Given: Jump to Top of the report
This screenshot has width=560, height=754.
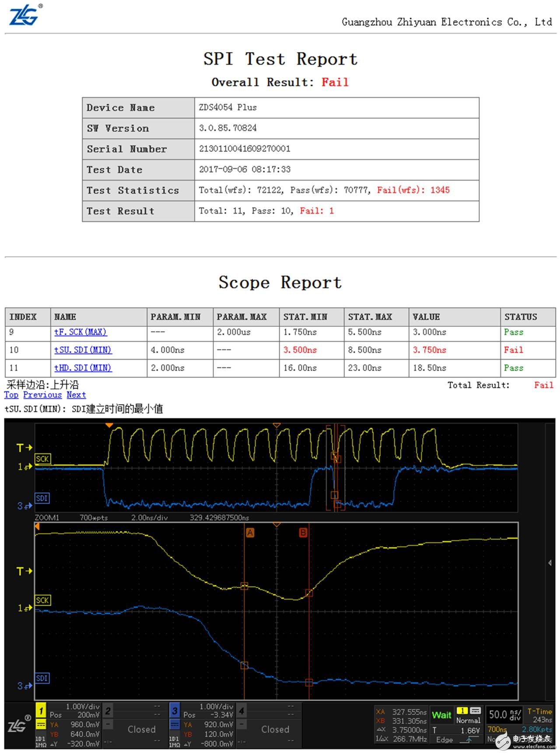Looking at the screenshot, I should 11,395.
